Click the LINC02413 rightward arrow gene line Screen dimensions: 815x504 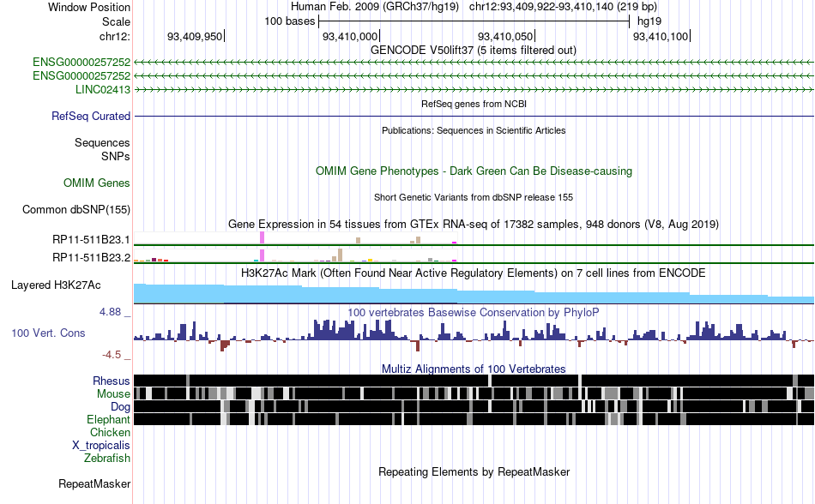pyautogui.click(x=474, y=89)
